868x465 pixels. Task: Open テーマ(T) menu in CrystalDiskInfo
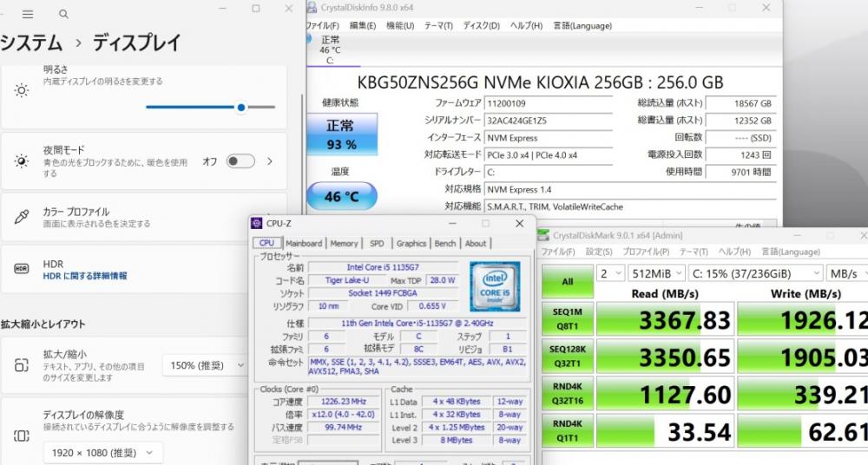(x=438, y=25)
